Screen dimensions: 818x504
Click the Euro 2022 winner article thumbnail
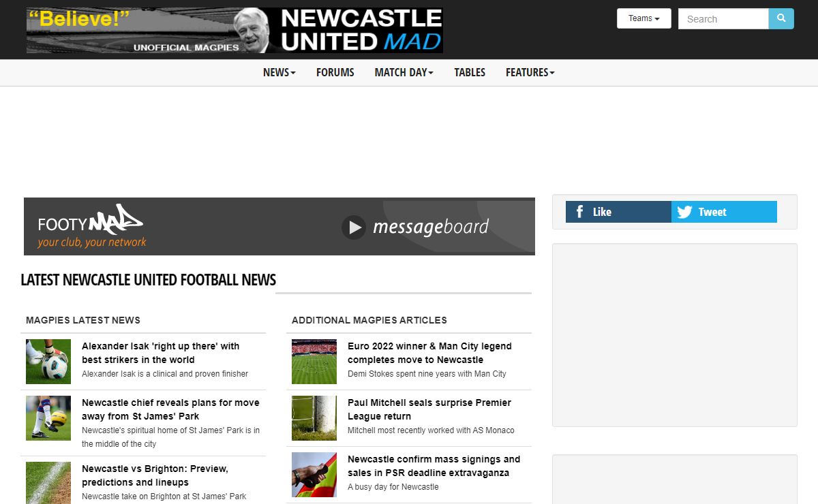pos(314,362)
